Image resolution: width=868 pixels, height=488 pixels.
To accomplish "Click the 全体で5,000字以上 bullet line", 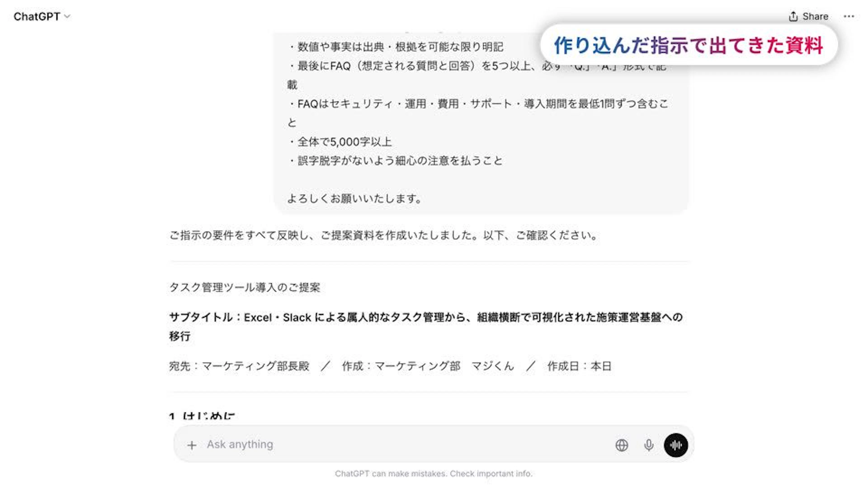I will (340, 142).
